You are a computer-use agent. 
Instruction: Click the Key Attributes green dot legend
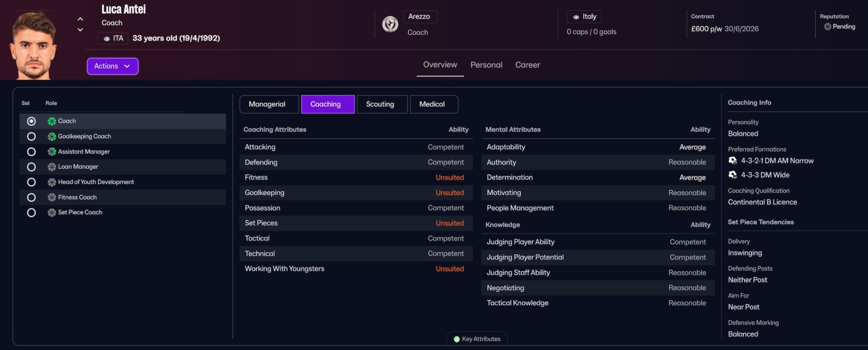tap(457, 339)
